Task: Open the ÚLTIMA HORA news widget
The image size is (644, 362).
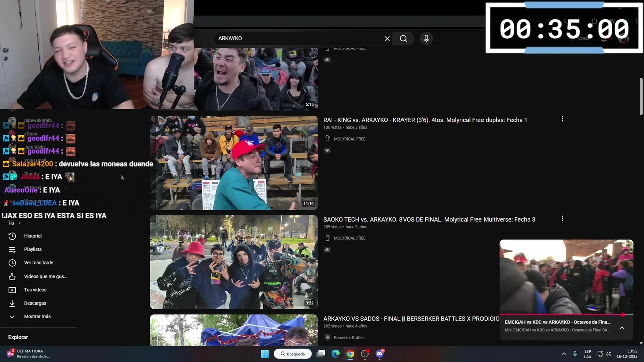Action: 28,354
